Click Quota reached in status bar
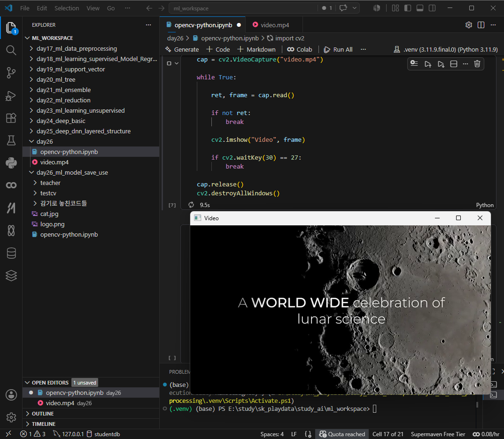Viewport: 504px width, 439px height. (342, 434)
